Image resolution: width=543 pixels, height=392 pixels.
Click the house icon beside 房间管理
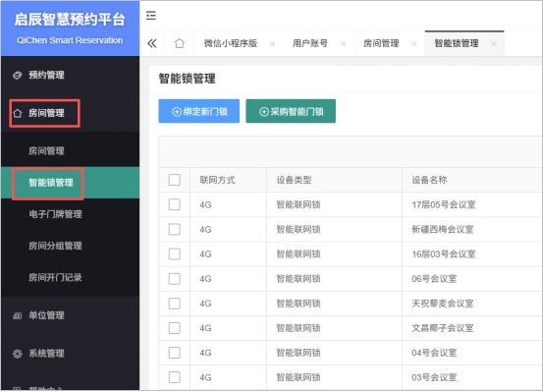(x=17, y=113)
